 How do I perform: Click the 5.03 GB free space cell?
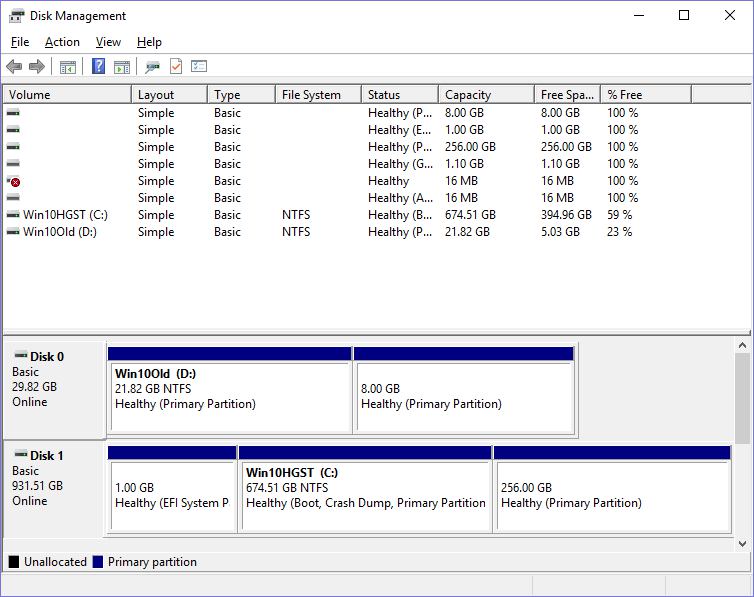click(x=560, y=232)
